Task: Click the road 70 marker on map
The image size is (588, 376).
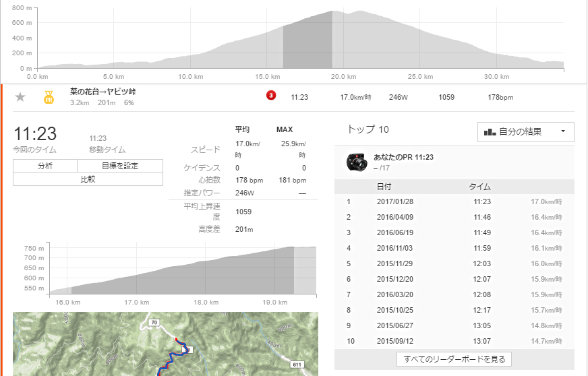Action: click(154, 322)
